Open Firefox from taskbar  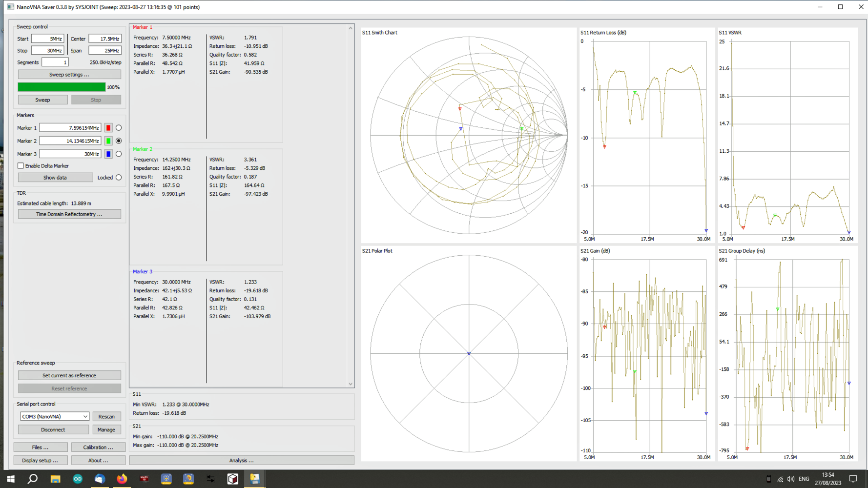(x=122, y=479)
